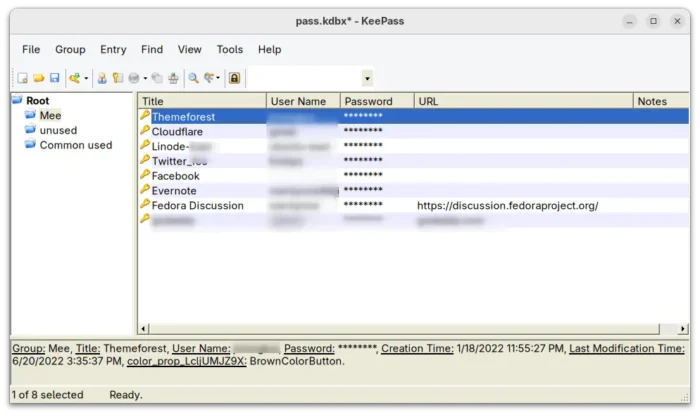700x415 pixels.
Task: Click the New database toolbar icon
Action: [21, 78]
